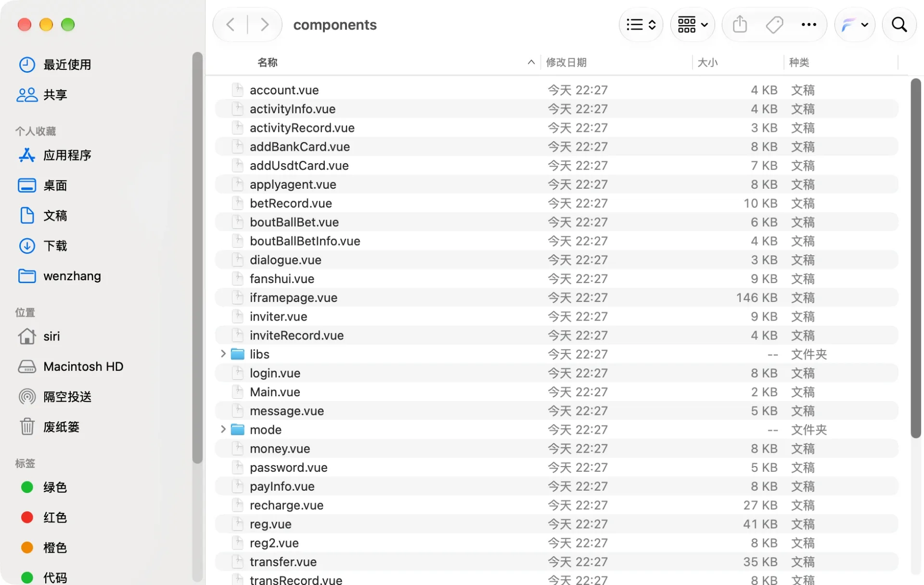
Task: Open the list view switcher
Action: (641, 25)
